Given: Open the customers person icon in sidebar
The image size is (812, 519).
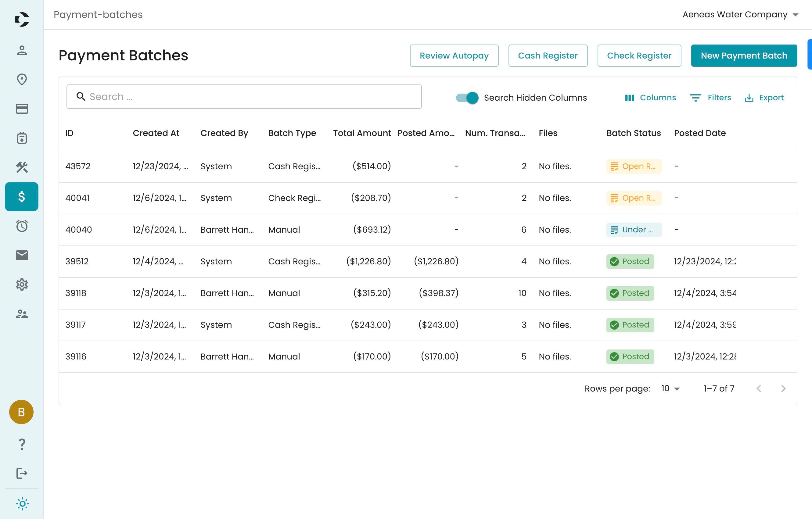Looking at the screenshot, I should 22,51.
